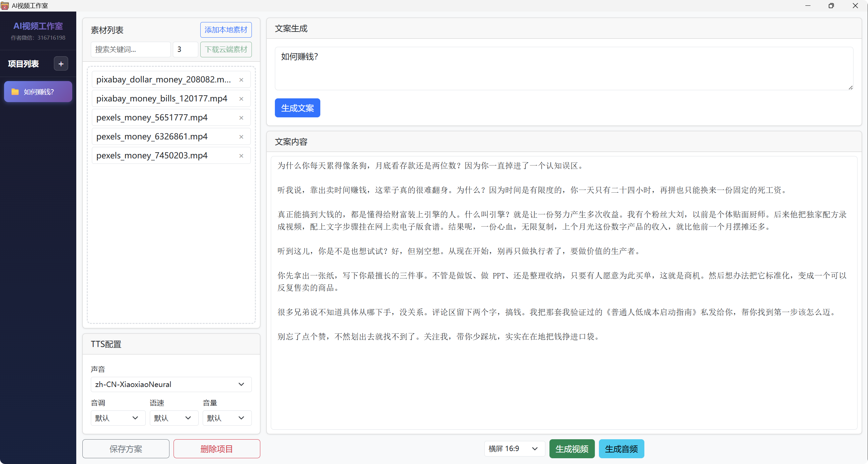Click the AI视频工作室 app icon in title bar

(5, 6)
